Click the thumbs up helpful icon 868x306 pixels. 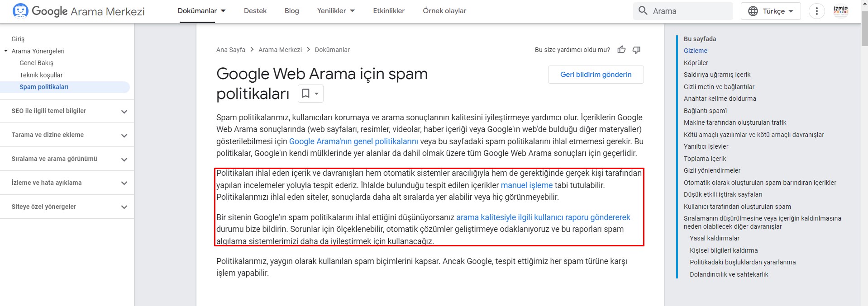[621, 50]
